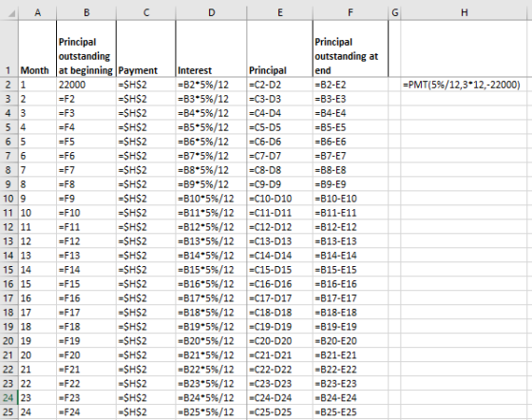Select column E header
This screenshot has height=420, width=532.
click(279, 13)
